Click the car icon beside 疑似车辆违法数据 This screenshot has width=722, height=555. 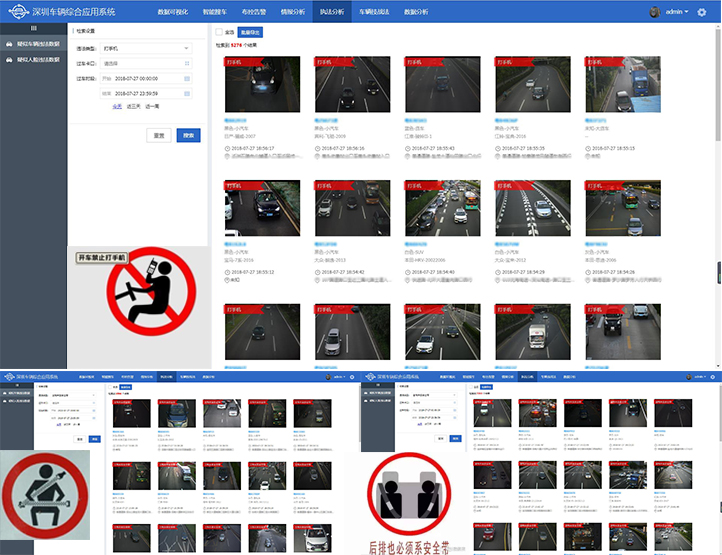pos(9,44)
